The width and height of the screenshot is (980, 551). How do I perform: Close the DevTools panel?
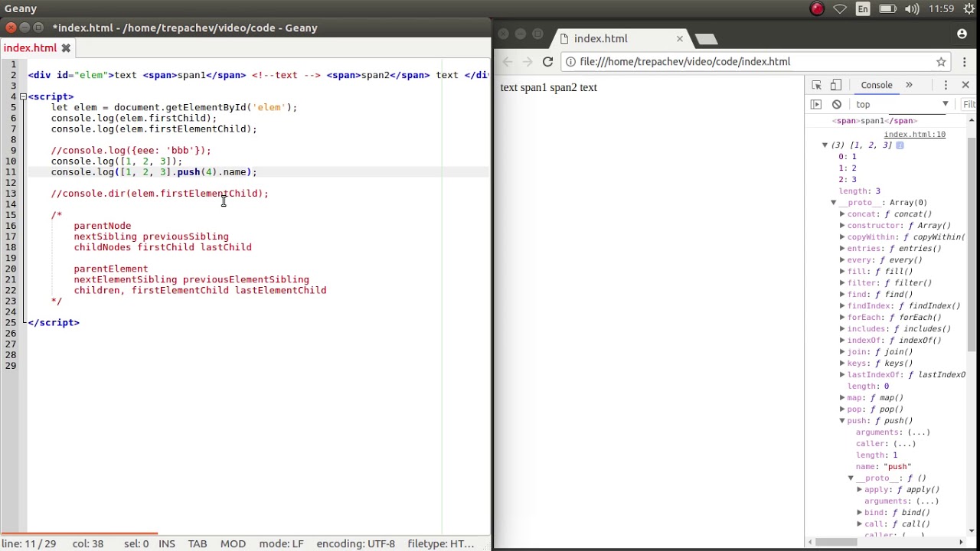[x=965, y=85]
